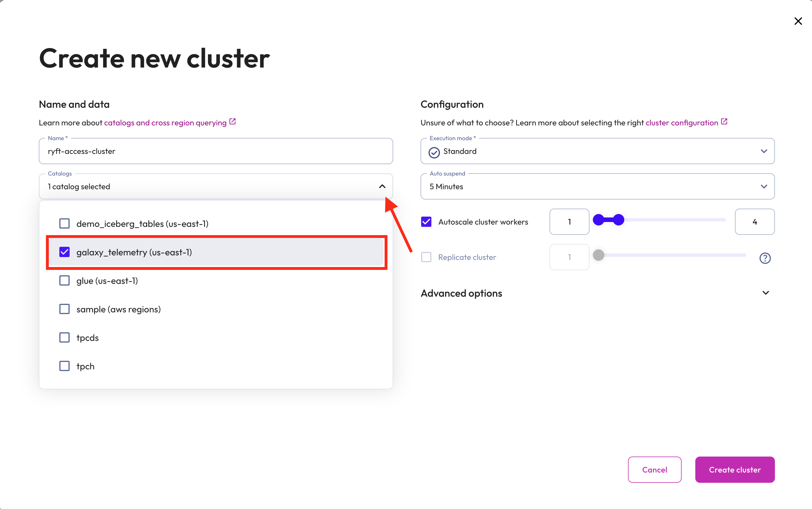
Task: Open the Auto suspend dropdown
Action: pos(597,186)
